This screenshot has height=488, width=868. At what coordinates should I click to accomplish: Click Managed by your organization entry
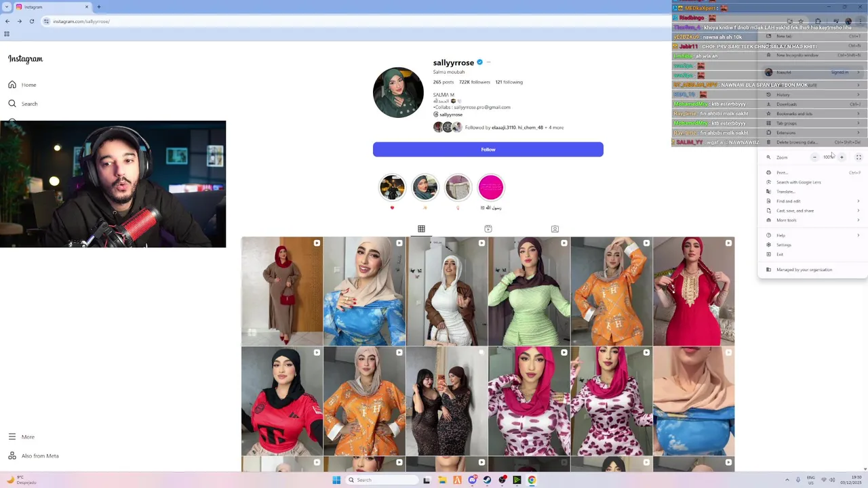[812, 270]
